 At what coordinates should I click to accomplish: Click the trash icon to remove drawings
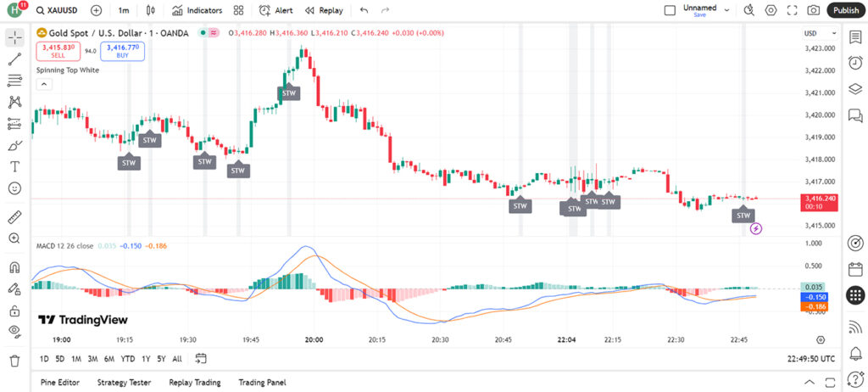[x=14, y=360]
